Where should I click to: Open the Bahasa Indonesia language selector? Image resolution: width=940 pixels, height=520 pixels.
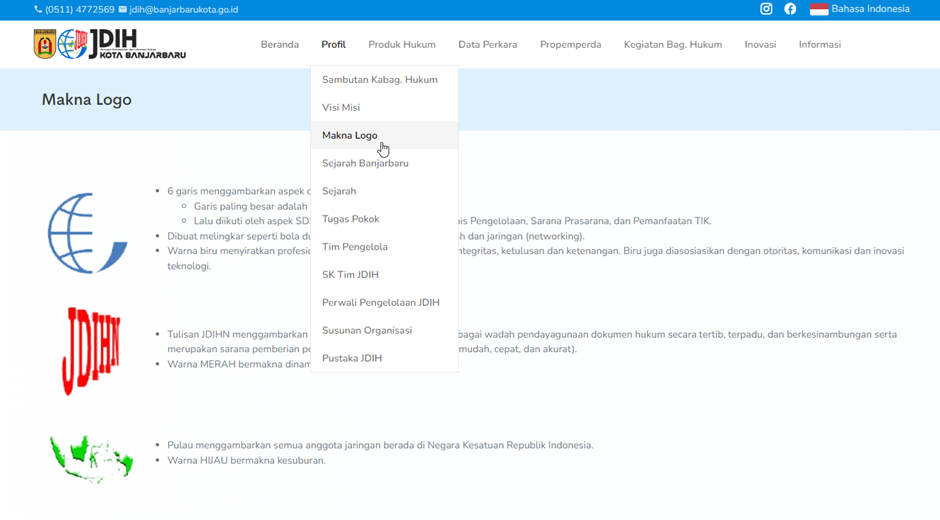tap(860, 9)
